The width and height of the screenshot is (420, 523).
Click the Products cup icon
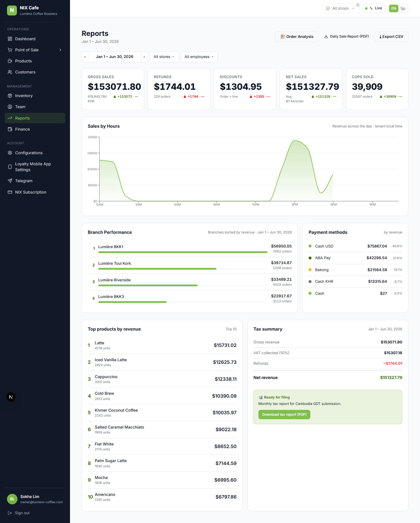click(x=10, y=61)
